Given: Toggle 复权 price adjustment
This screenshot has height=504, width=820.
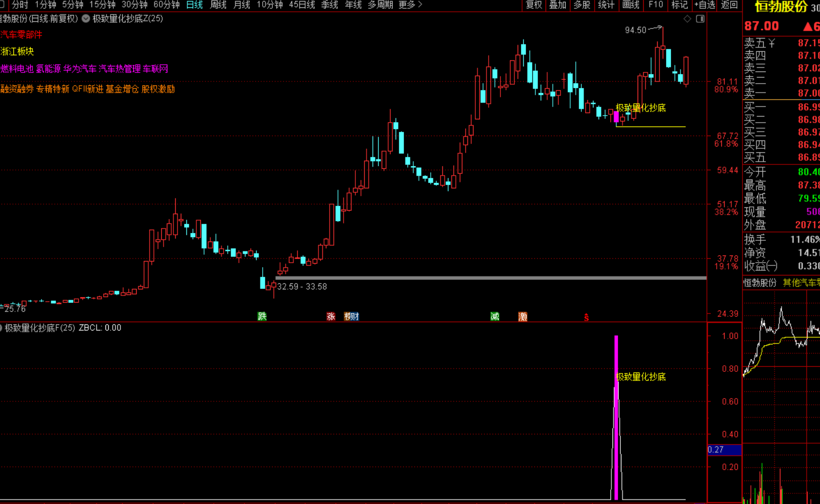Looking at the screenshot, I should [x=534, y=5].
